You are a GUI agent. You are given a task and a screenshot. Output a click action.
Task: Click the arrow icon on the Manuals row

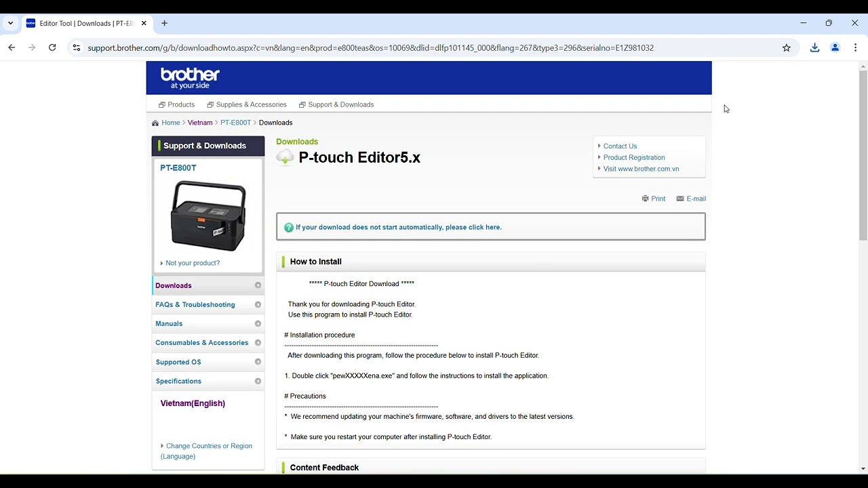coord(258,323)
